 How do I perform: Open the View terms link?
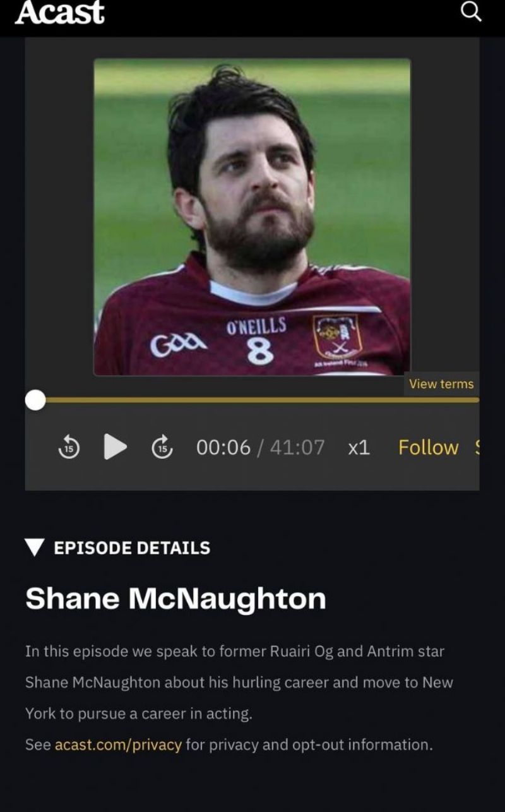[441, 383]
